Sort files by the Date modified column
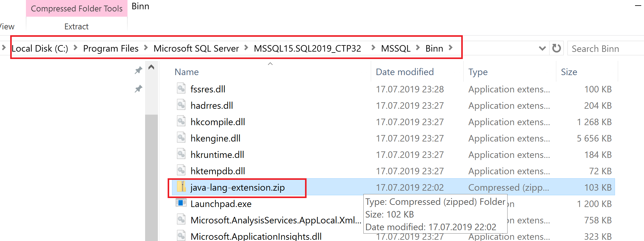 click(x=404, y=72)
